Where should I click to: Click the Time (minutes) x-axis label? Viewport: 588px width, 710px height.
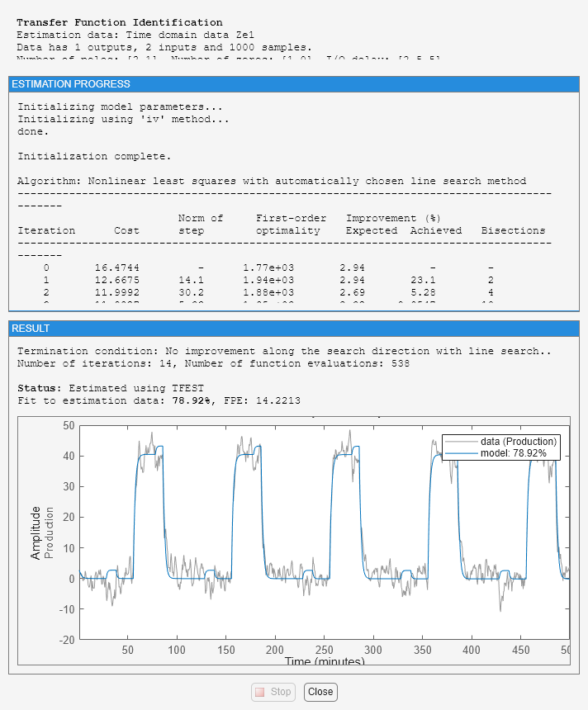pyautogui.click(x=325, y=661)
